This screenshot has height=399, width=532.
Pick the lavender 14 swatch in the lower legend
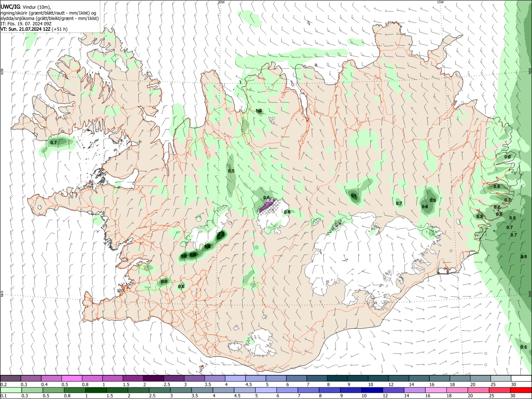[x=414, y=390]
